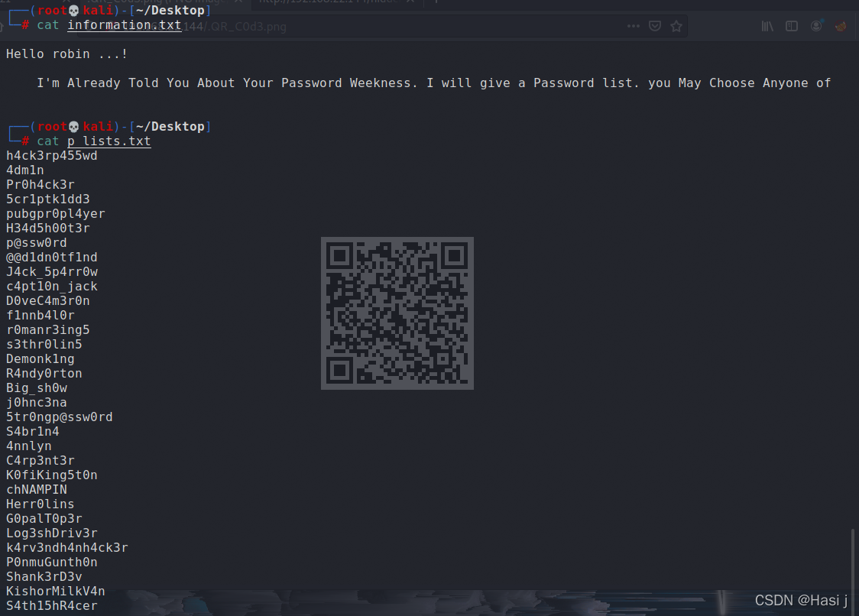
Task: Bookmark this page with the star icon
Action: point(676,26)
